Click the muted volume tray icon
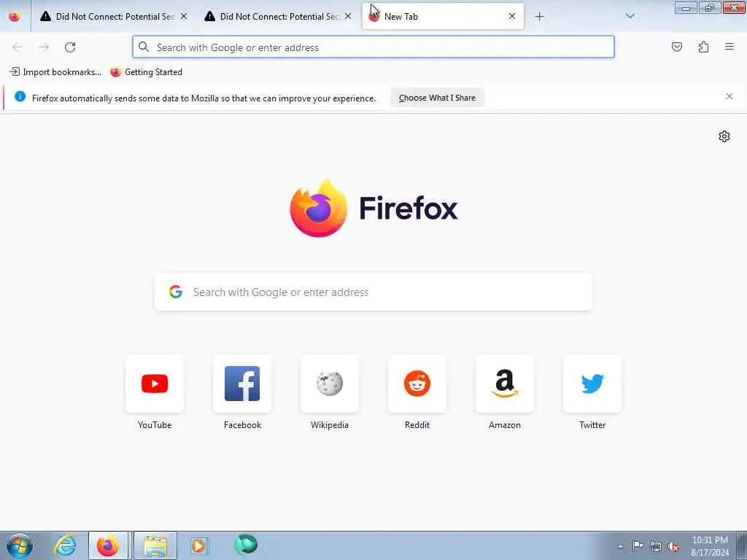This screenshot has height=560, width=747. point(673,547)
